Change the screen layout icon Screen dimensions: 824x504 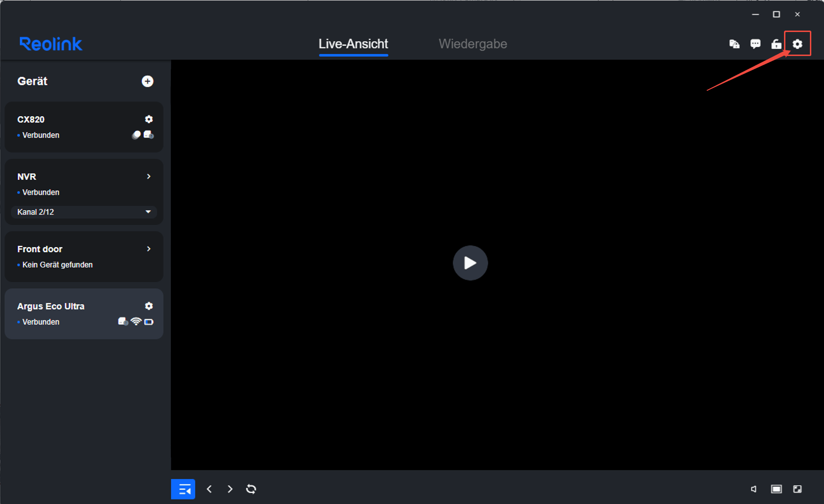pyautogui.click(x=776, y=489)
